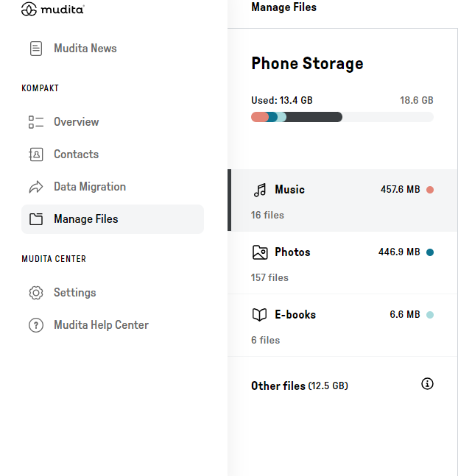Open Mudita Help Center link
The height and width of the screenshot is (476, 458).
101,325
